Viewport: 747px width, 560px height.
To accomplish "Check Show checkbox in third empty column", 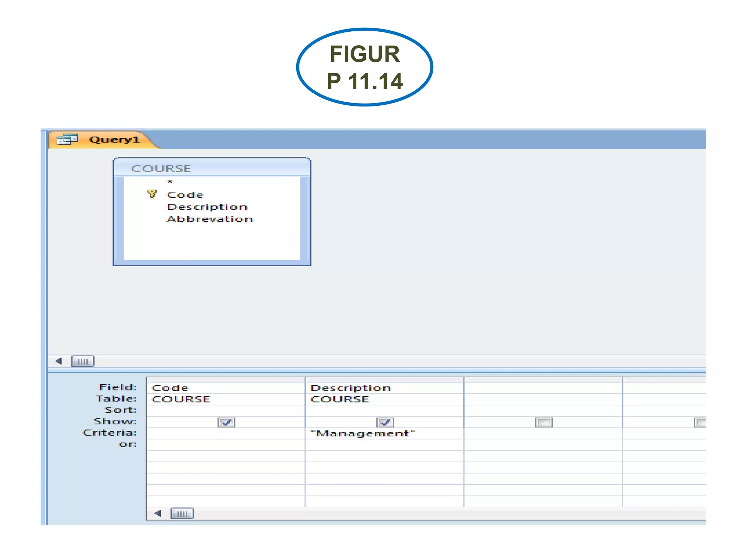I will coord(543,422).
